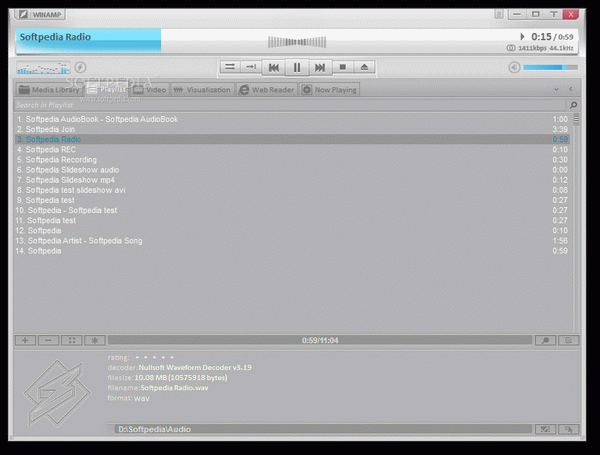Switch to the Video tab
Image resolution: width=600 pixels, height=455 pixels.
(x=150, y=90)
